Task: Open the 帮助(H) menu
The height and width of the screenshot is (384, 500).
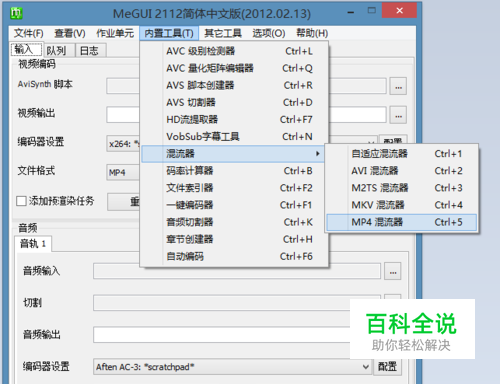Action: point(312,33)
